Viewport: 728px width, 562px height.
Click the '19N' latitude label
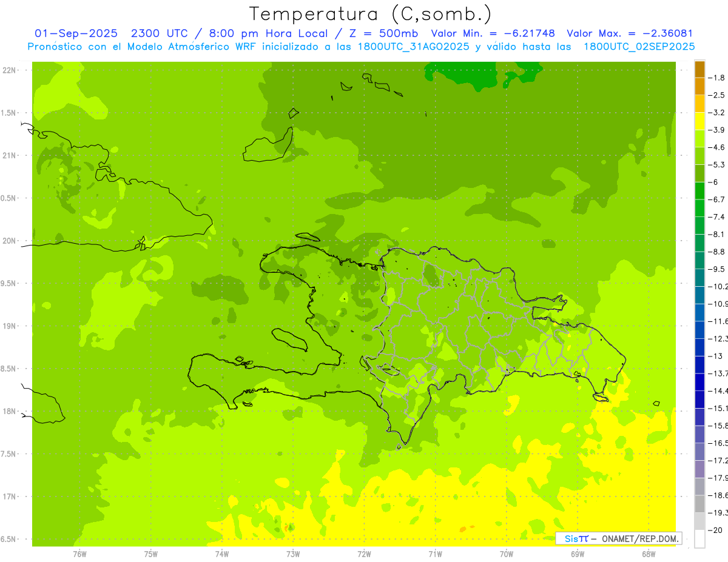pyautogui.click(x=8, y=326)
